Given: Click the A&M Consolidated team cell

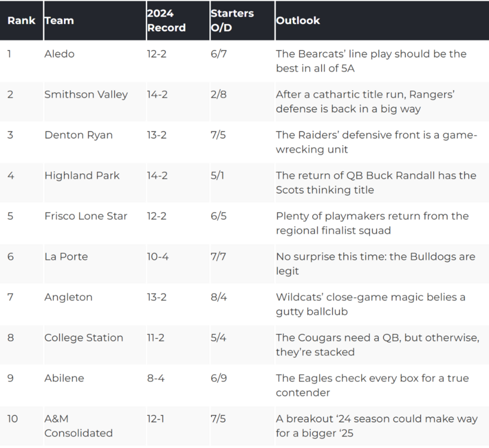Looking at the screenshot, I should (x=78, y=426).
